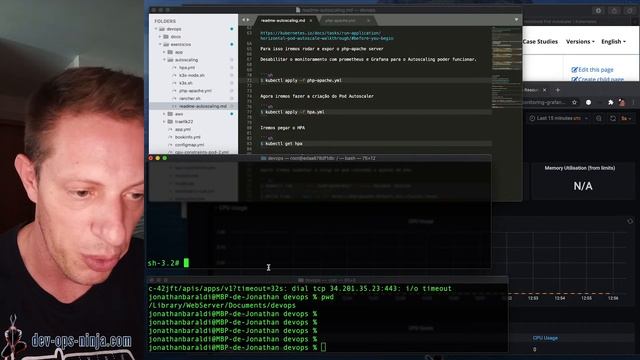Image resolution: width=640 pixels, height=360 pixels.
Task: Switch to readme-autoscaling.md editor tab
Action: point(283,20)
